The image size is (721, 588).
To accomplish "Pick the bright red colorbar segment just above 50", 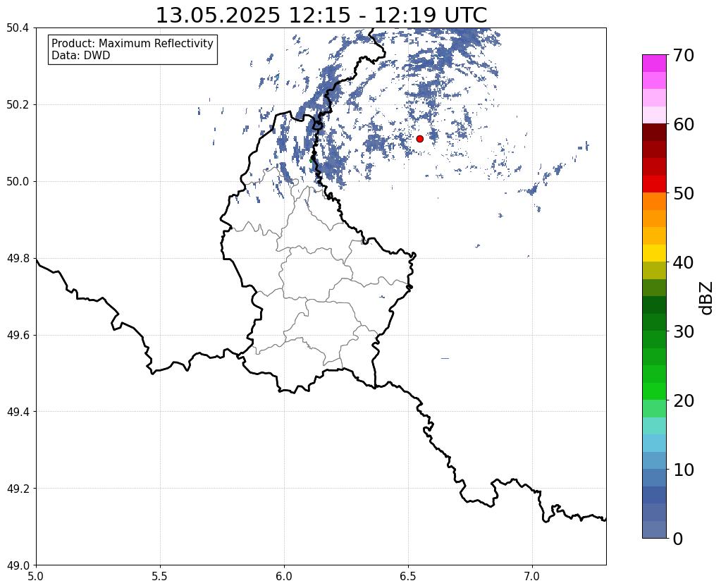I will pyautogui.click(x=654, y=184).
